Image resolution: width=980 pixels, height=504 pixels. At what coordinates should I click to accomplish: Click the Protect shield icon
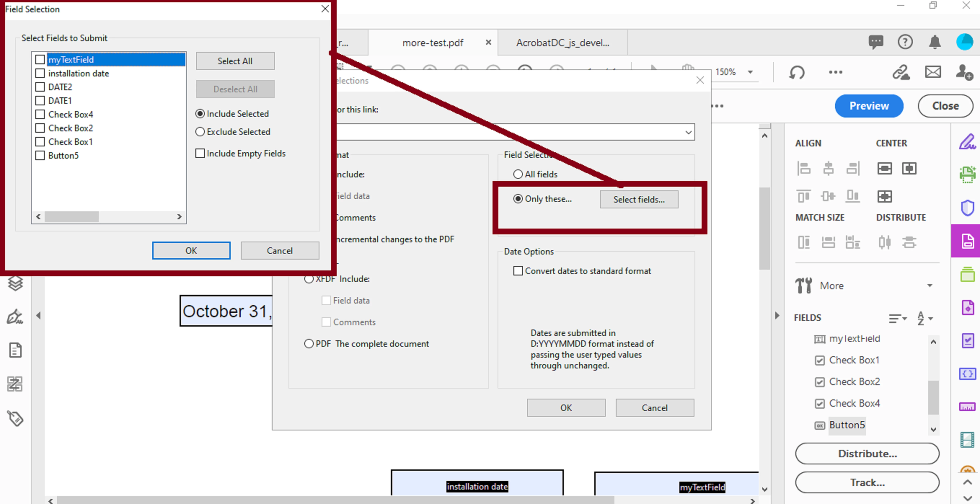(x=967, y=208)
